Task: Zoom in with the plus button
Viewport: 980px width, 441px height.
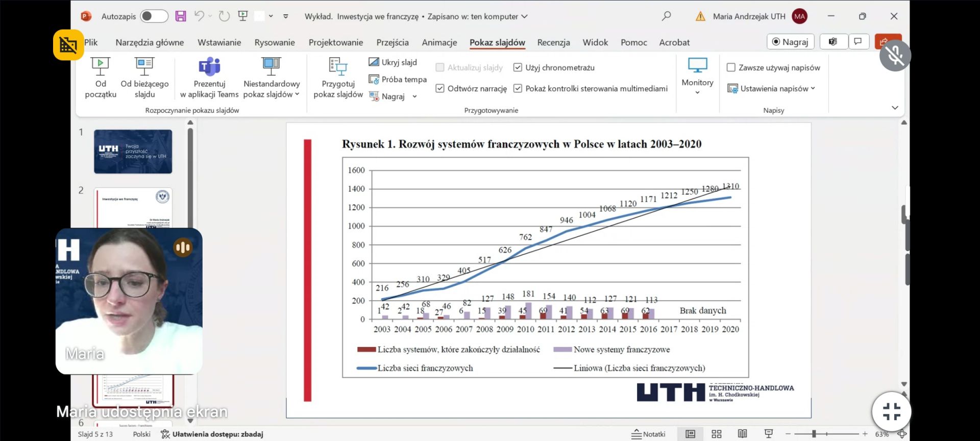Action: click(865, 434)
